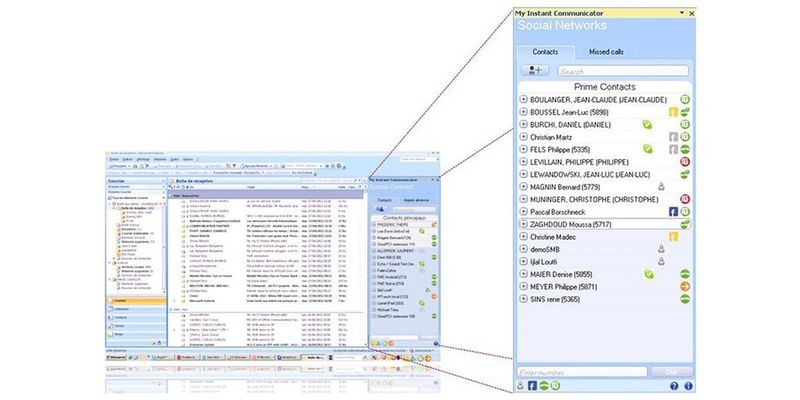The width and height of the screenshot is (800, 400).
Task: Select contact name Ijlal Loutfi
Action: click(543, 262)
